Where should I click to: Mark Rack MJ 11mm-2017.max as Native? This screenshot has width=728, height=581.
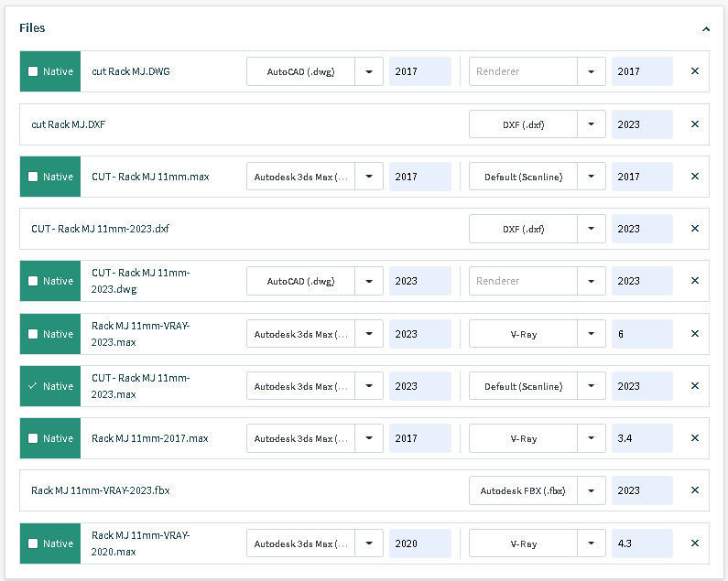(x=33, y=438)
